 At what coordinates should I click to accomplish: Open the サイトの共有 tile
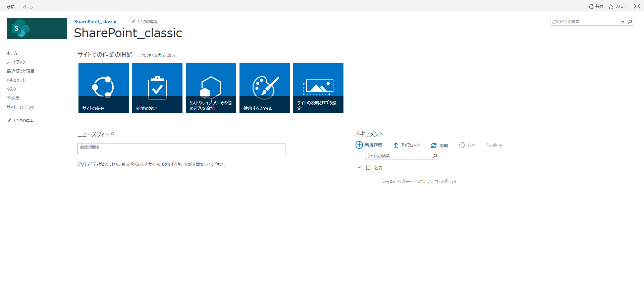[x=104, y=88]
